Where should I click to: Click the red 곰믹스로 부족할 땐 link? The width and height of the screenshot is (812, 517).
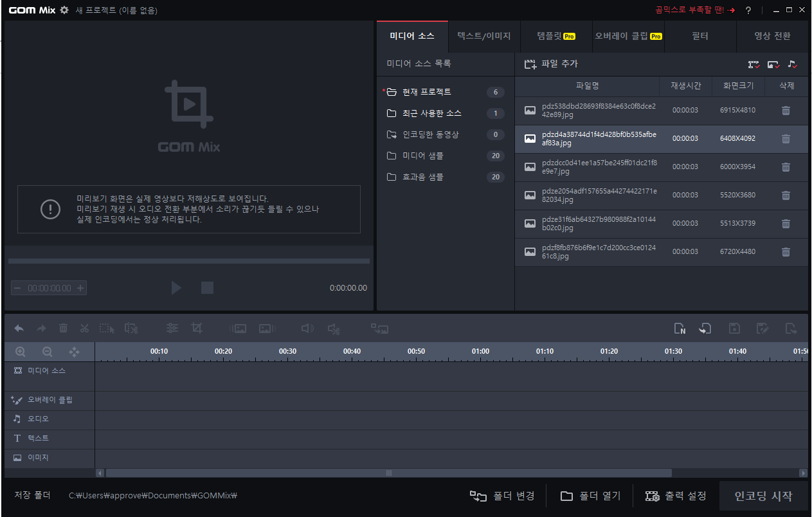coord(695,10)
